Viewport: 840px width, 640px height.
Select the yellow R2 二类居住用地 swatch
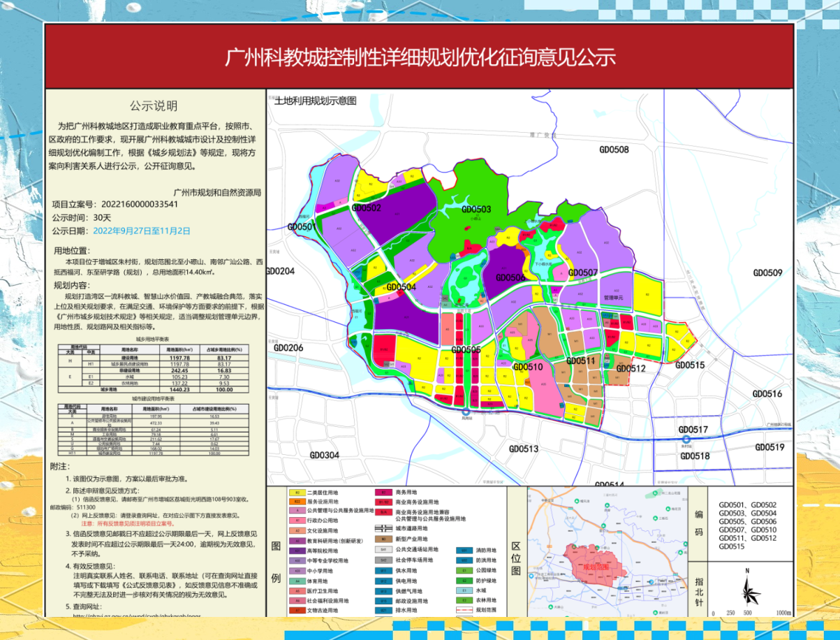[297, 493]
